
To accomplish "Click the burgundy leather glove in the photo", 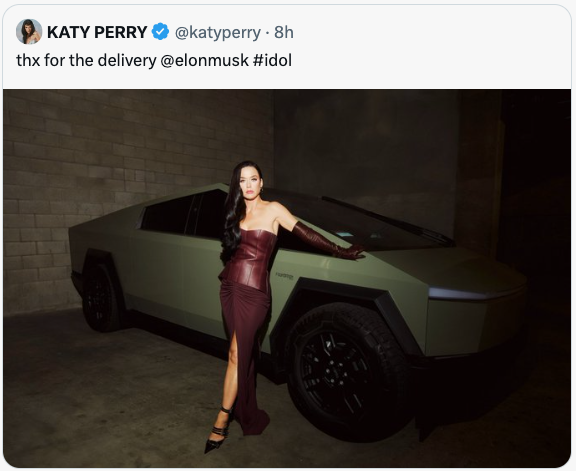I will (x=327, y=241).
